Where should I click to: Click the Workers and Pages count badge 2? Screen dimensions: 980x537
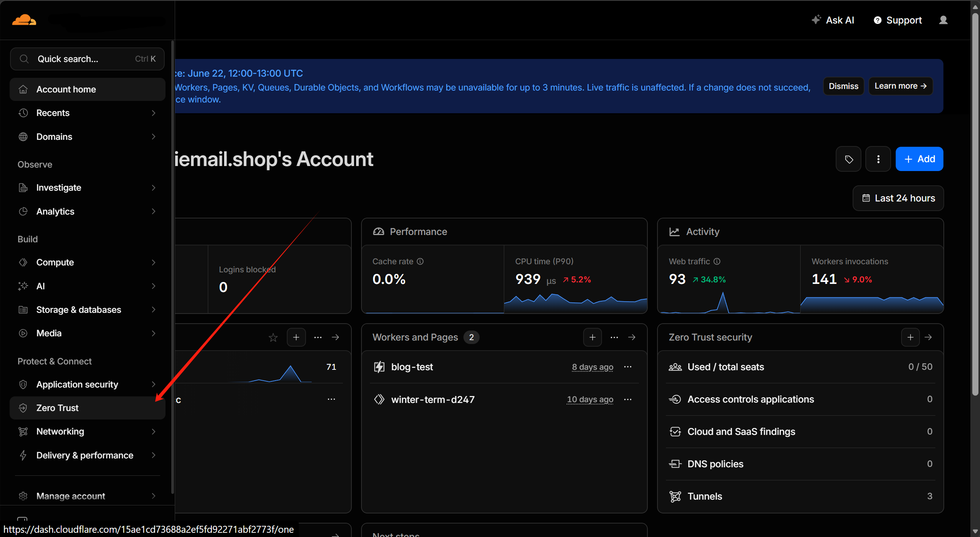[471, 337]
